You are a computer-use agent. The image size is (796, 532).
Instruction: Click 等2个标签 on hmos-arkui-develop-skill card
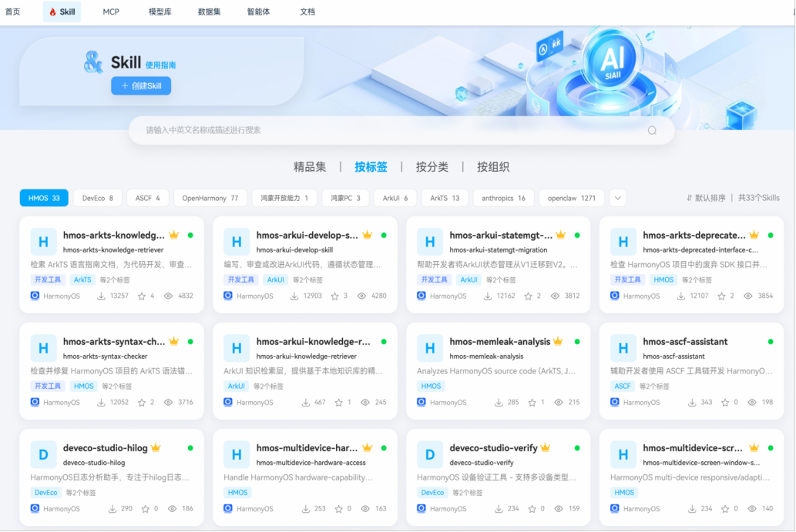tap(307, 280)
